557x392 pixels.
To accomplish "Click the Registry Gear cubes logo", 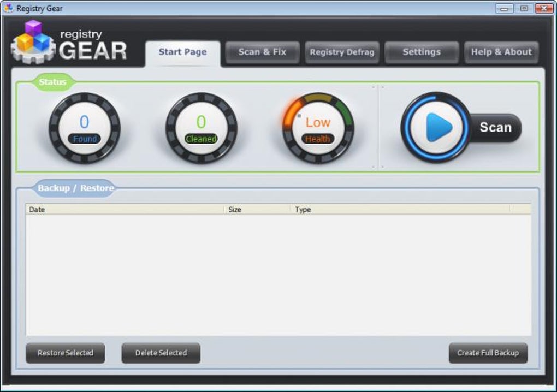I will [x=33, y=42].
